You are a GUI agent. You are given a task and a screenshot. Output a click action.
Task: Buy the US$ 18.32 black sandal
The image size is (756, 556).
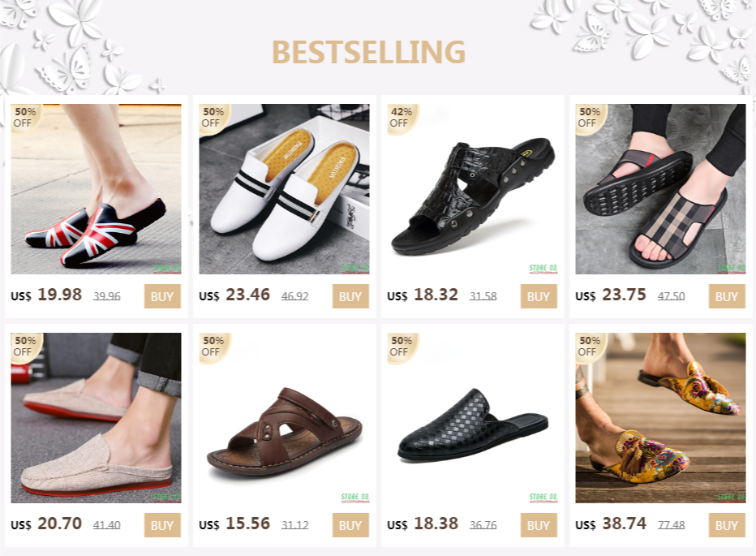coord(539,296)
